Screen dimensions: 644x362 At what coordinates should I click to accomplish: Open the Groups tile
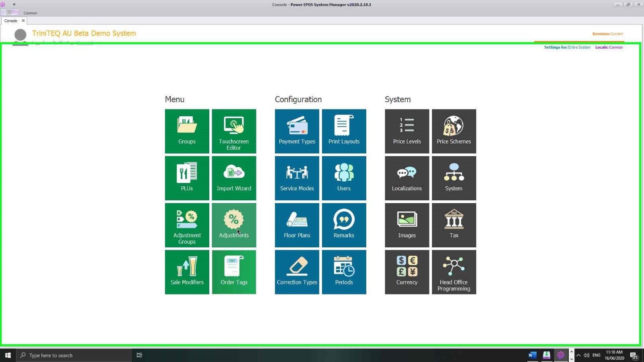tap(187, 131)
